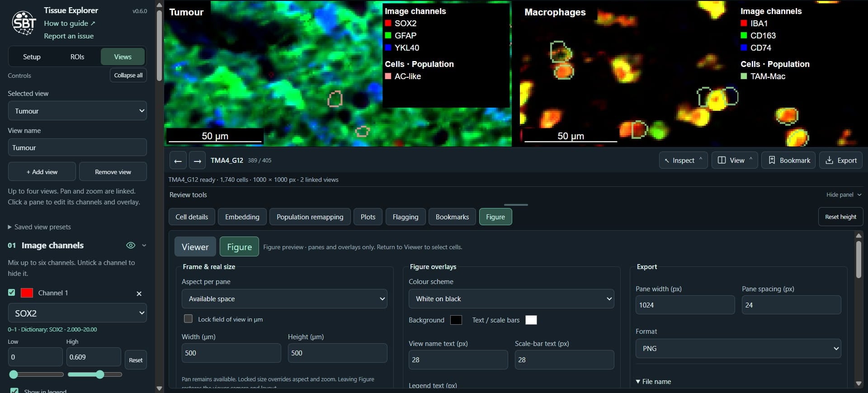Expand Saved view presets
The height and width of the screenshot is (393, 868).
coord(39,227)
